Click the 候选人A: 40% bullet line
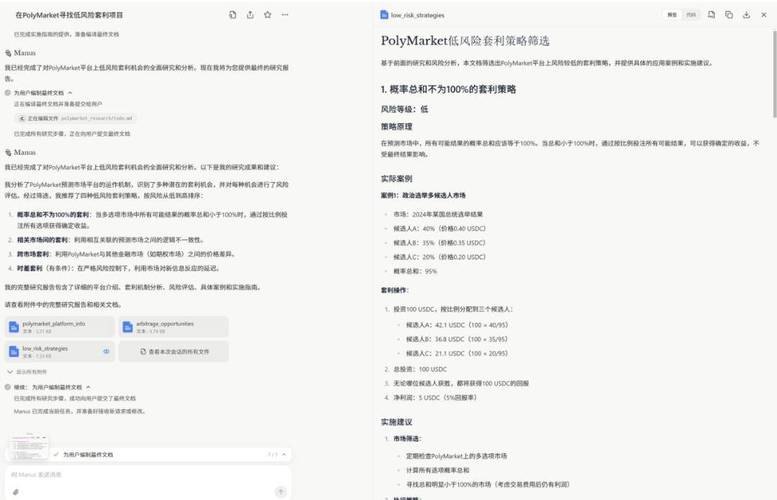This screenshot has height=500, width=777. pyautogui.click(x=440, y=228)
